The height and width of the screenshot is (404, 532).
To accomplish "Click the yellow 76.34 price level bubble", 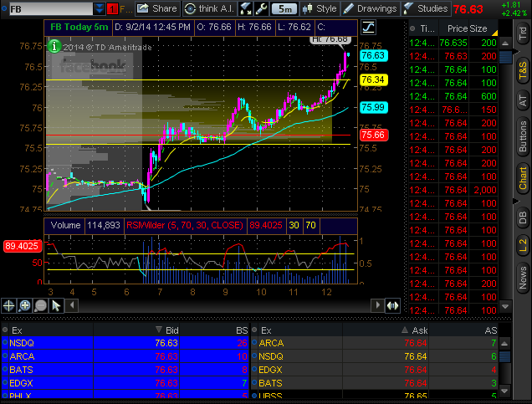I will pos(373,79).
